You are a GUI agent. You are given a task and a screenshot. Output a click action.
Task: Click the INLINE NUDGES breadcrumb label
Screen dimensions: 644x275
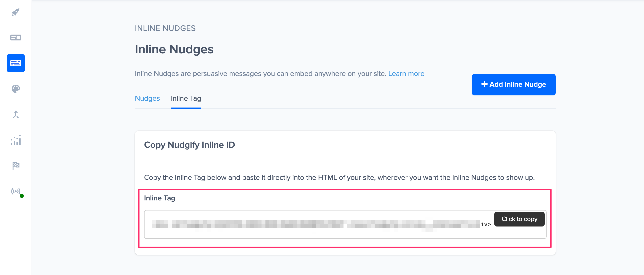165,28
